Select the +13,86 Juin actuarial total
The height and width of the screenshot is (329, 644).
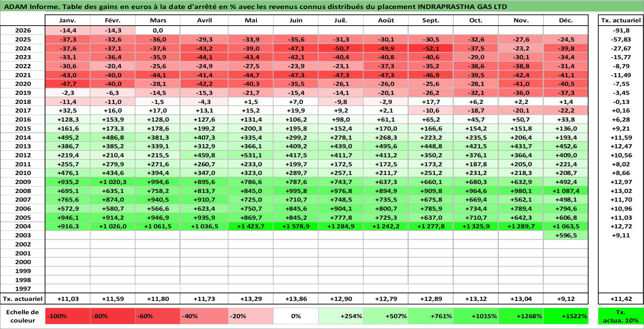point(296,299)
